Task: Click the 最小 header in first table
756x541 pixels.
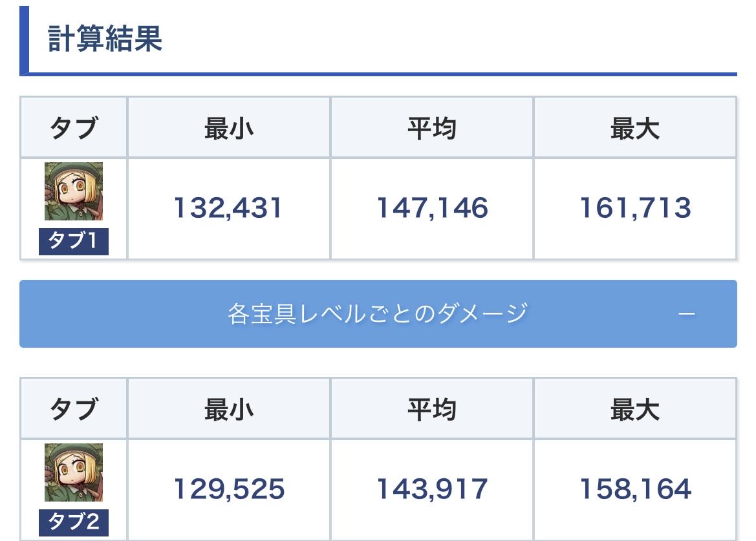Action: [229, 128]
